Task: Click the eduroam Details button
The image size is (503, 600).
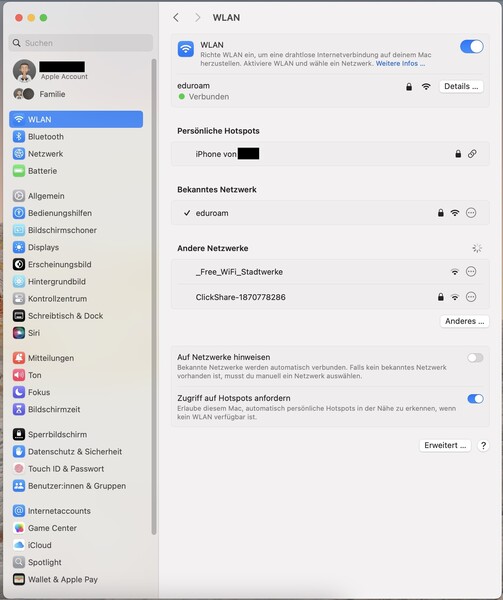Action: [461, 86]
